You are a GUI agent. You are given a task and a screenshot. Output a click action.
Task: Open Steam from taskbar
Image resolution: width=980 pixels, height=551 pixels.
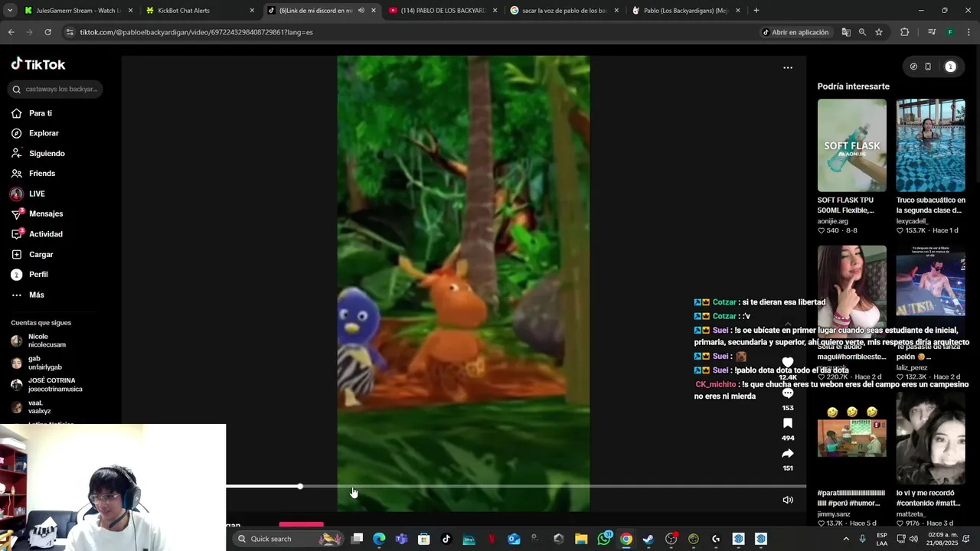[x=648, y=539]
